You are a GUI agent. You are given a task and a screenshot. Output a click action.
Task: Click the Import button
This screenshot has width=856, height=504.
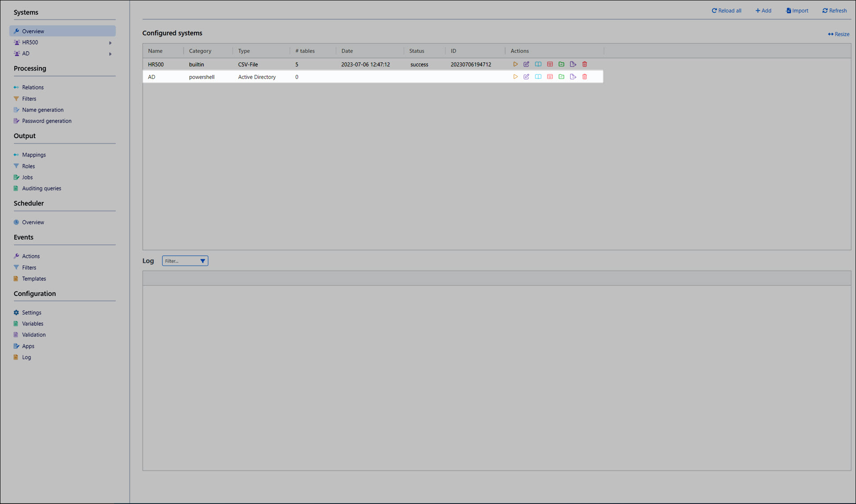pos(797,11)
